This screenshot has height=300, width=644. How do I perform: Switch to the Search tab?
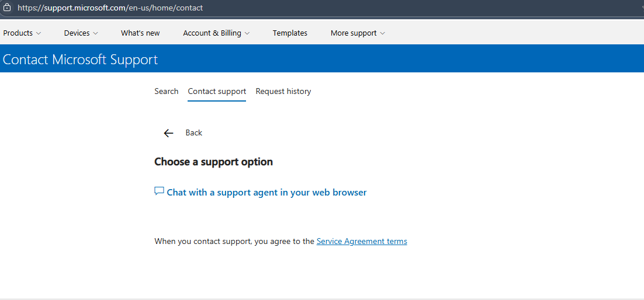pyautogui.click(x=167, y=91)
